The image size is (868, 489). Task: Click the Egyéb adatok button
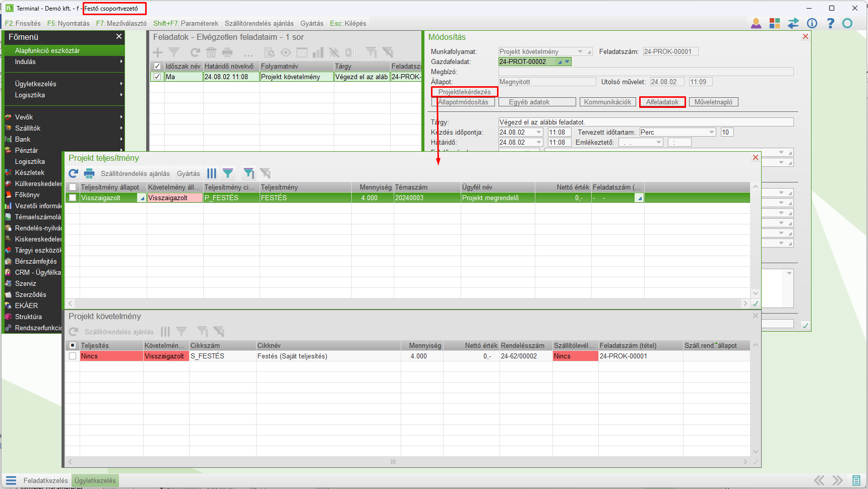tap(537, 102)
